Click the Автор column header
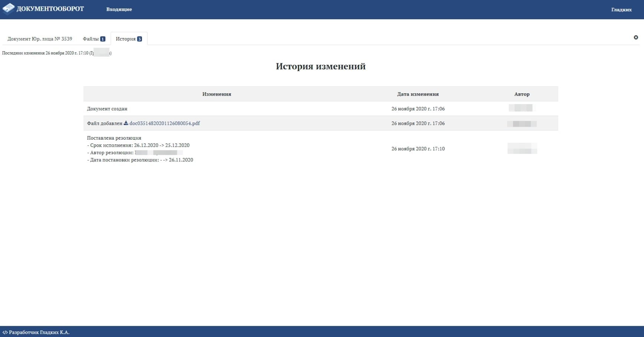Viewport: 644px width, 337px height. [522, 94]
